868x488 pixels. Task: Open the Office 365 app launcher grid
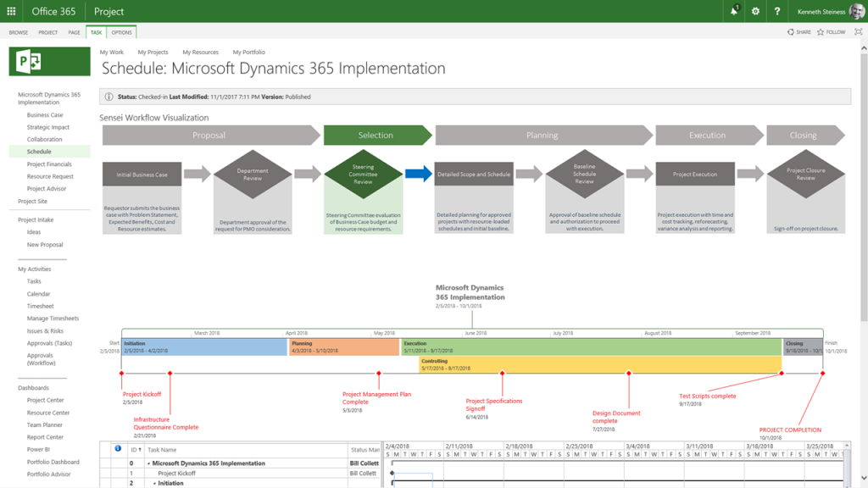click(x=11, y=11)
